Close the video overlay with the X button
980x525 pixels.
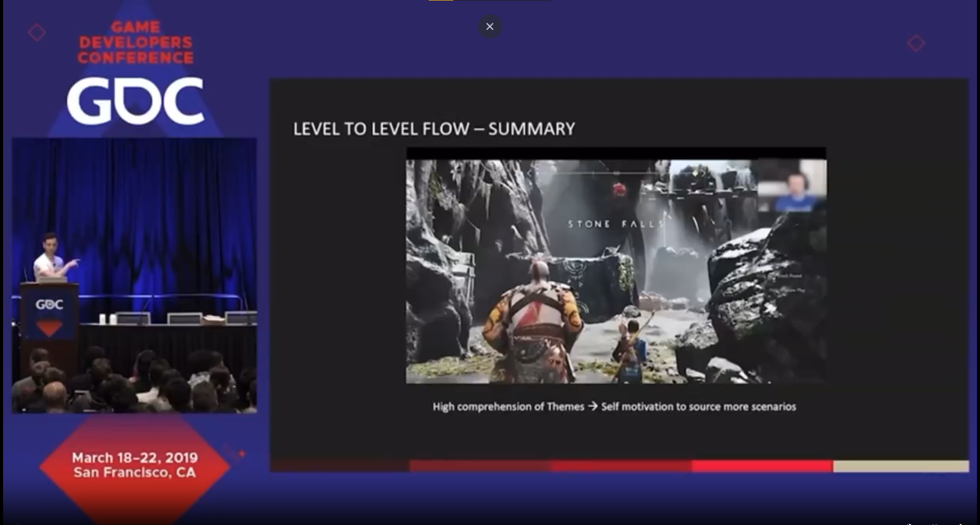point(489,27)
